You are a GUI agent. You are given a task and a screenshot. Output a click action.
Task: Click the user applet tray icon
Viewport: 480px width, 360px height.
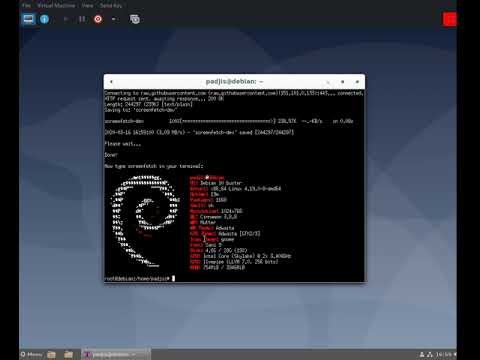pyautogui.click(x=422, y=354)
